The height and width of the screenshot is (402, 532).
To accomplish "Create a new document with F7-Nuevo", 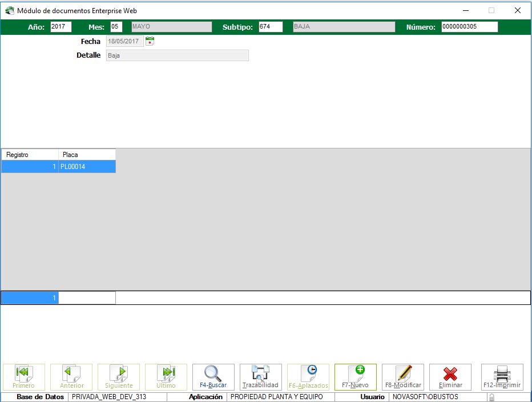I will click(x=355, y=377).
